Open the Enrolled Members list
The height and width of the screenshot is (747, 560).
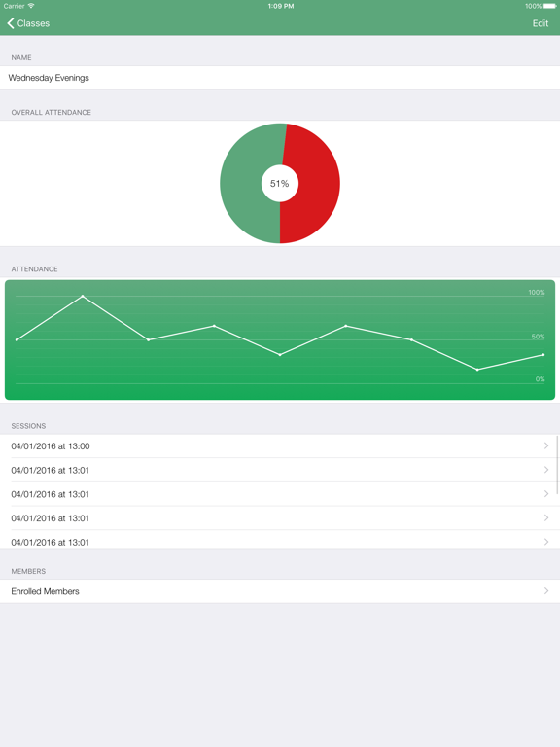pyautogui.click(x=280, y=591)
